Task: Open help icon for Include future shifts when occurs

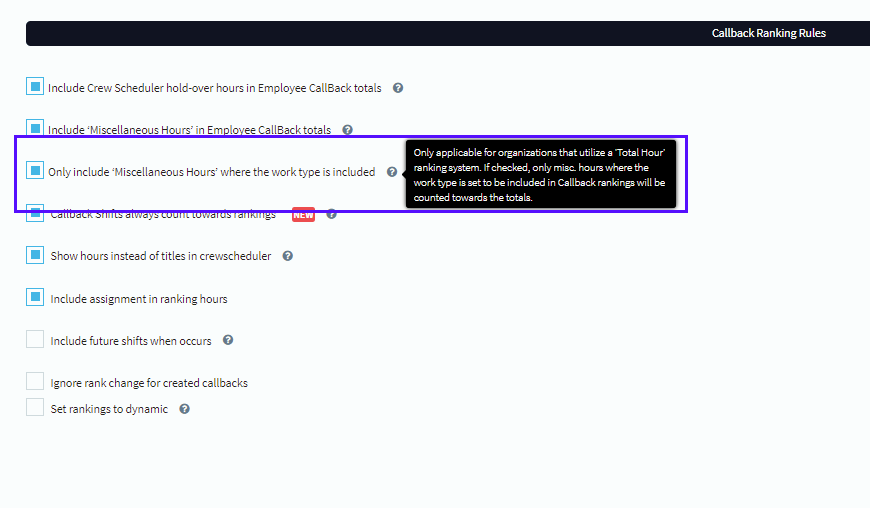Action: [x=228, y=340]
